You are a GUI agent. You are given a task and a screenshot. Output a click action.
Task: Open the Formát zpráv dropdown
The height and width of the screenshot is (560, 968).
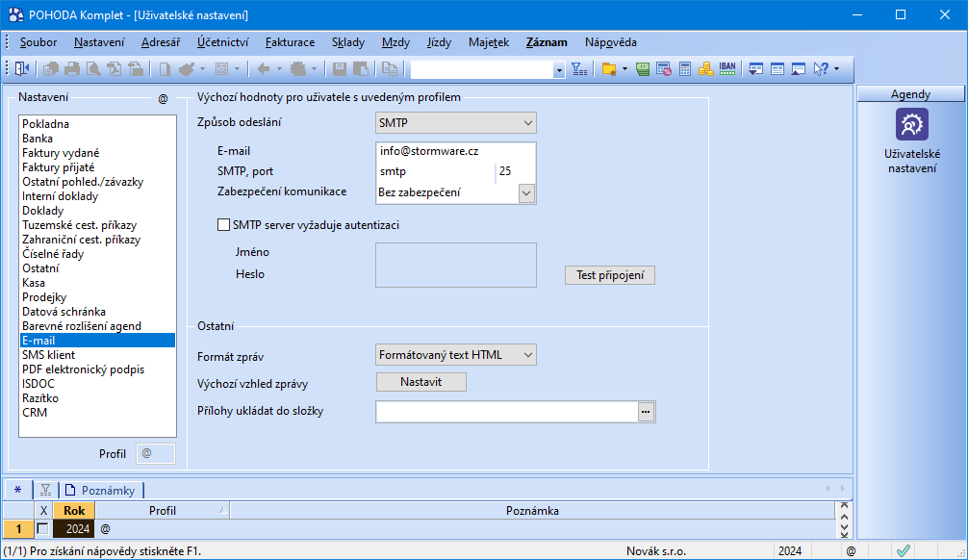tap(455, 355)
